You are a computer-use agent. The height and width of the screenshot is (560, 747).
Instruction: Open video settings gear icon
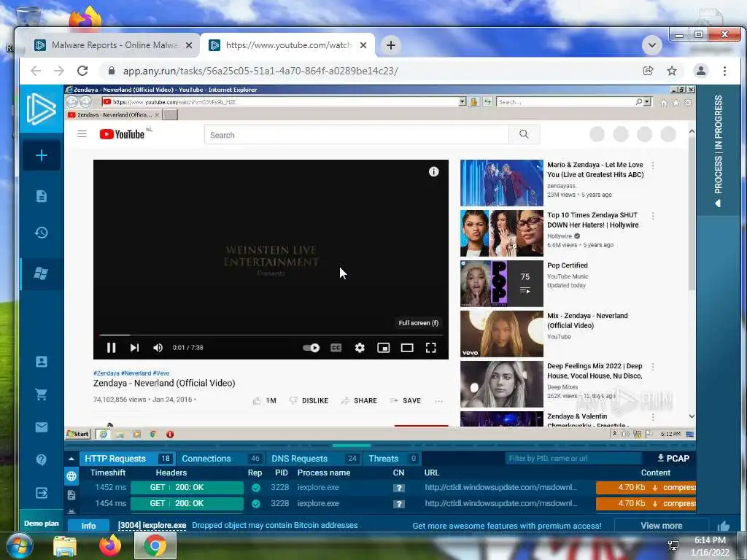(360, 348)
